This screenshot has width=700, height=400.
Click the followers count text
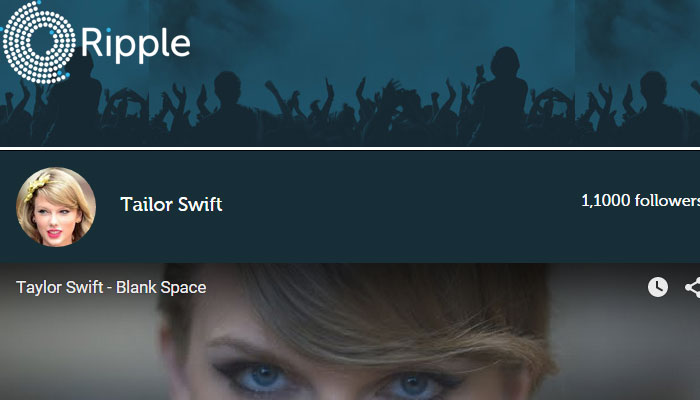[641, 200]
